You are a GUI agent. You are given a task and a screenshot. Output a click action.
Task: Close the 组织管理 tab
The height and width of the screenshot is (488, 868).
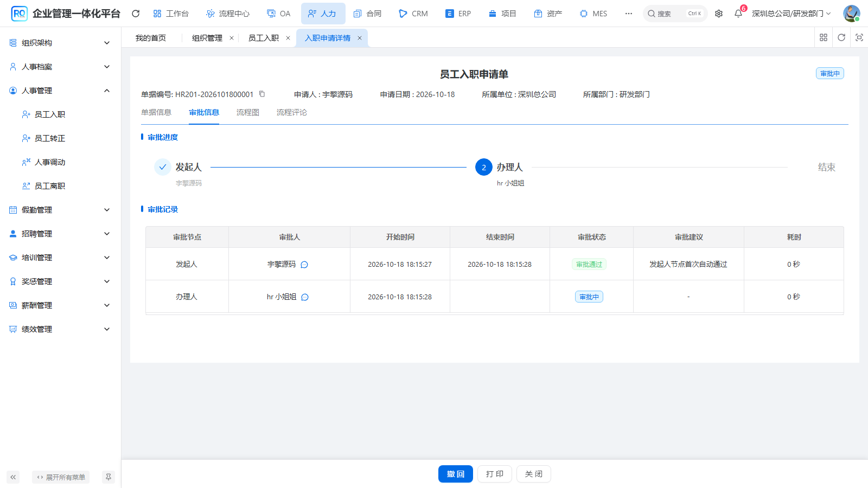click(x=232, y=38)
